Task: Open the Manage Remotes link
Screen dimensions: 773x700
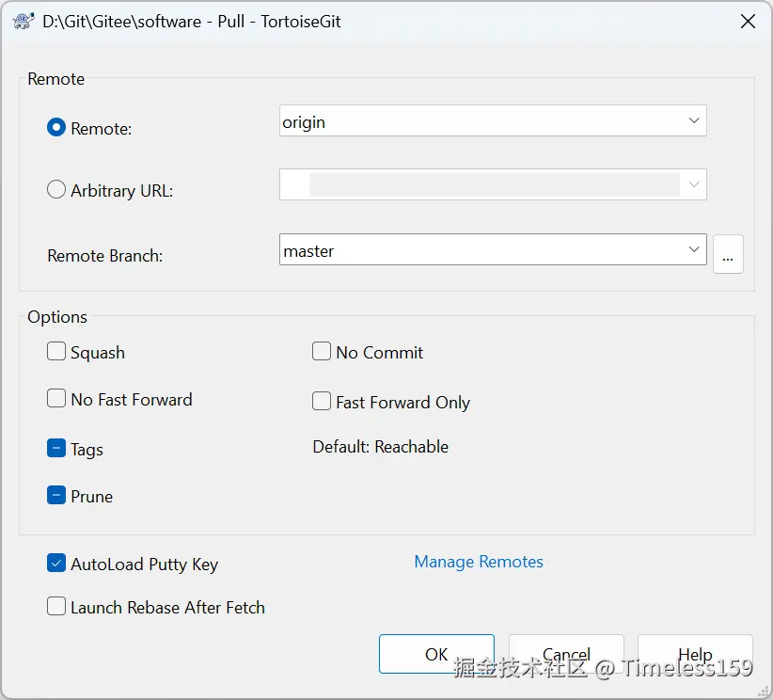Action: pos(479,562)
